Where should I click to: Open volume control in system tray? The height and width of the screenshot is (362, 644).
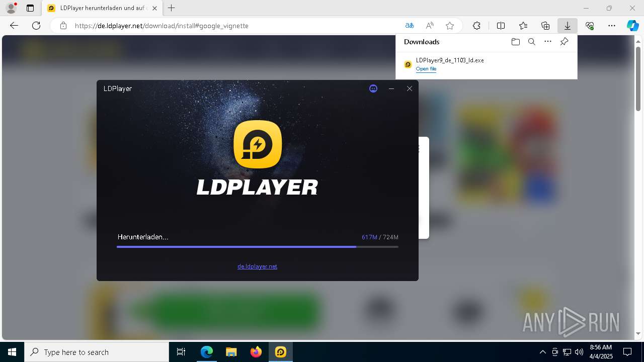click(x=579, y=352)
